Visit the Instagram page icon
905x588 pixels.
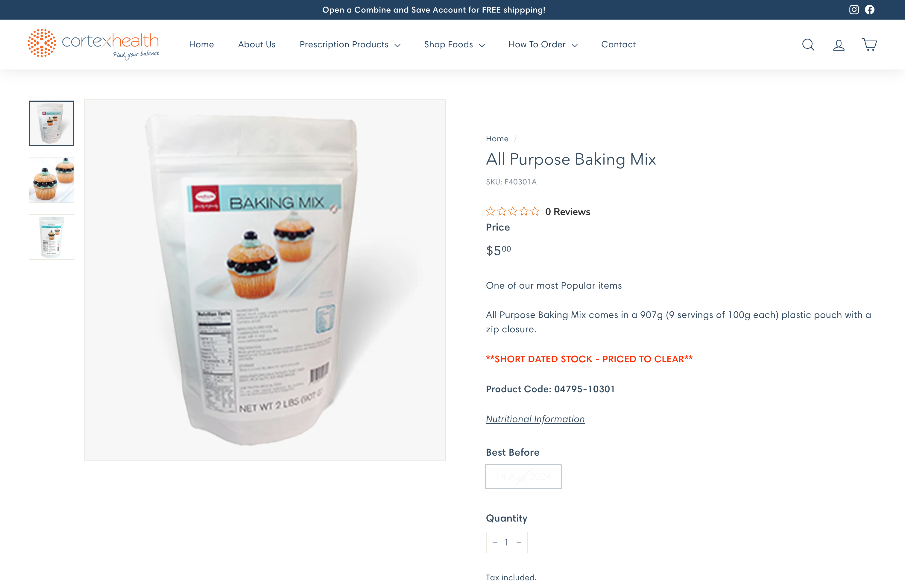coord(854,10)
